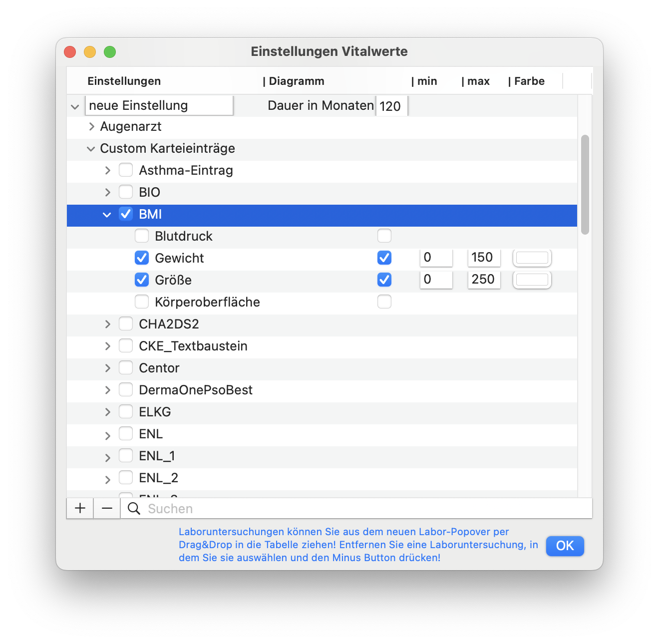659x644 pixels.
Task: Click the Farbe column header
Action: [527, 81]
